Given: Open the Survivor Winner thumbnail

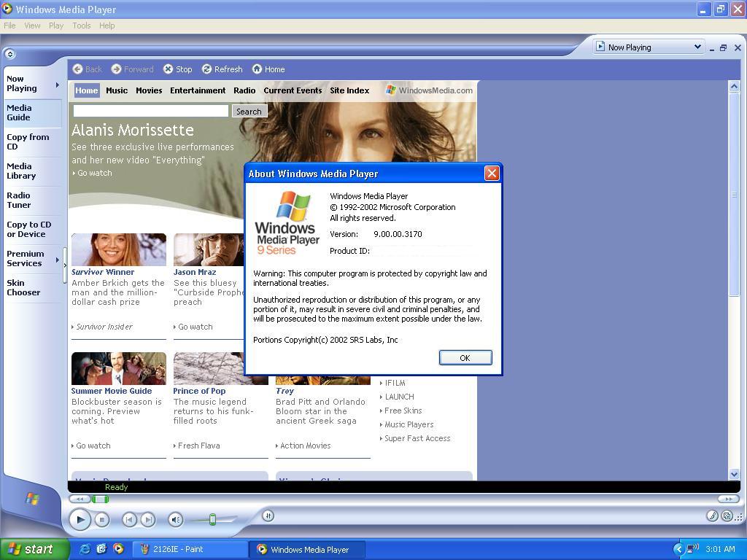Looking at the screenshot, I should click(x=119, y=249).
